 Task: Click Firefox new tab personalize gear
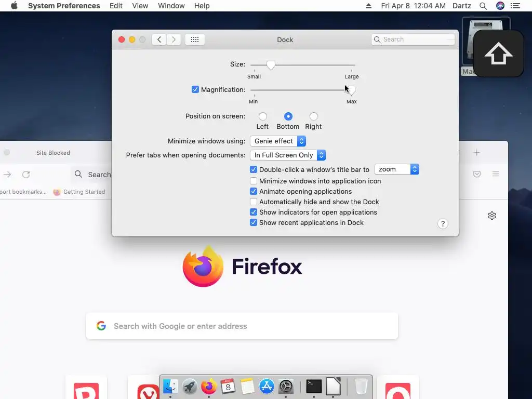tap(492, 216)
